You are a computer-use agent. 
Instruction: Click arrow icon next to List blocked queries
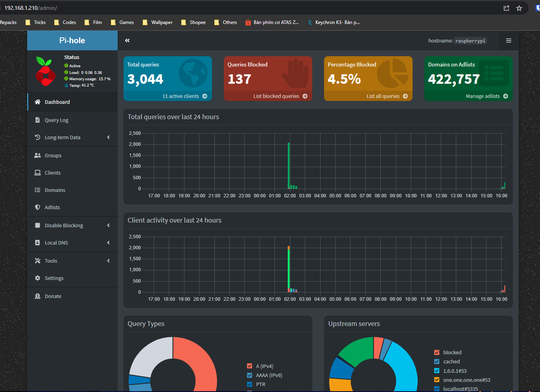pyautogui.click(x=305, y=96)
